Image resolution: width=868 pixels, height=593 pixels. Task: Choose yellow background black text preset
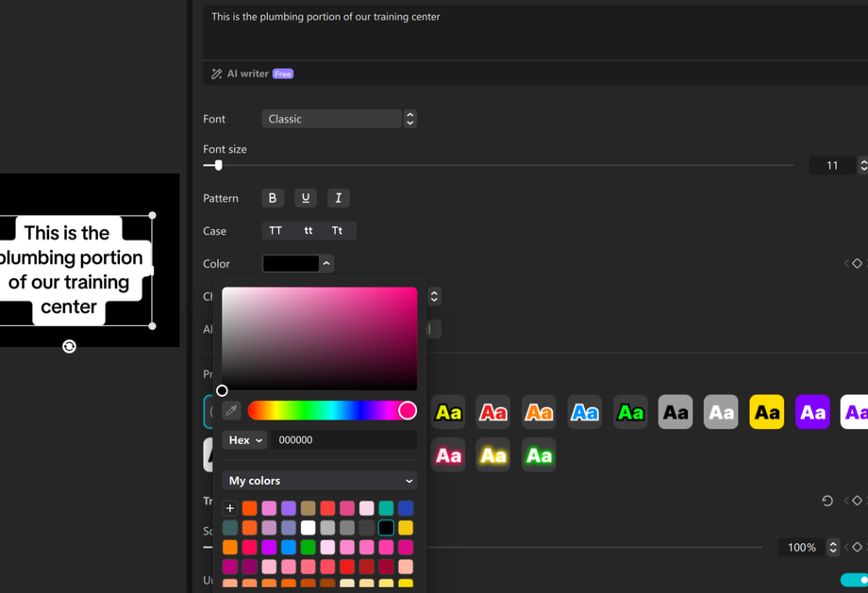(x=766, y=412)
